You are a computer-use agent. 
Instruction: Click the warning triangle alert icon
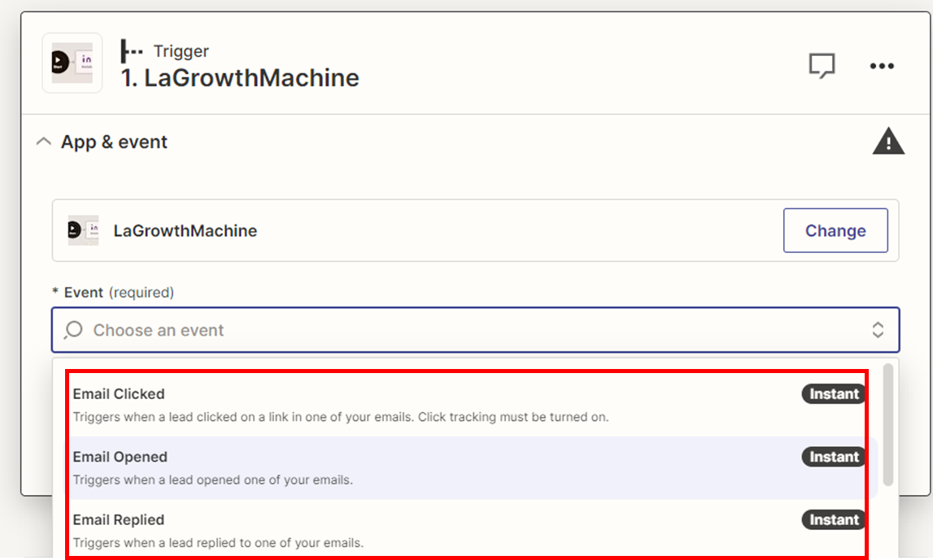pyautogui.click(x=888, y=141)
